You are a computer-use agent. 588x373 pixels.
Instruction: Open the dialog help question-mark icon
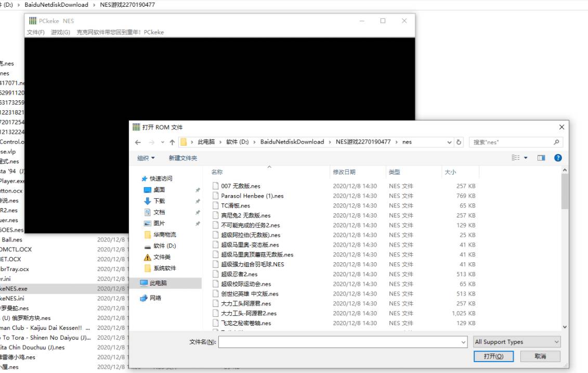click(x=558, y=158)
